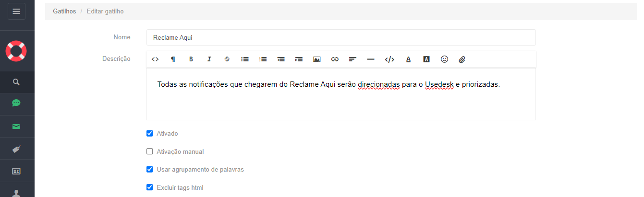Toggle italic formatting

click(209, 59)
